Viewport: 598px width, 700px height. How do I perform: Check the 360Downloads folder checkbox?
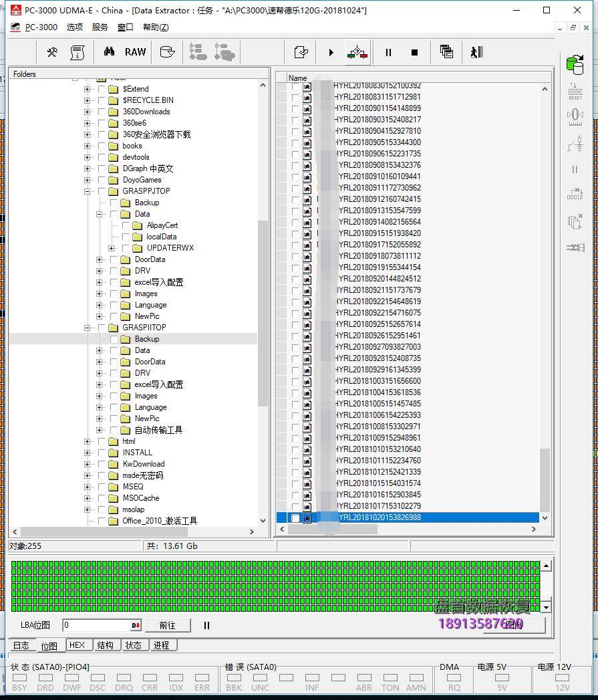tap(102, 112)
